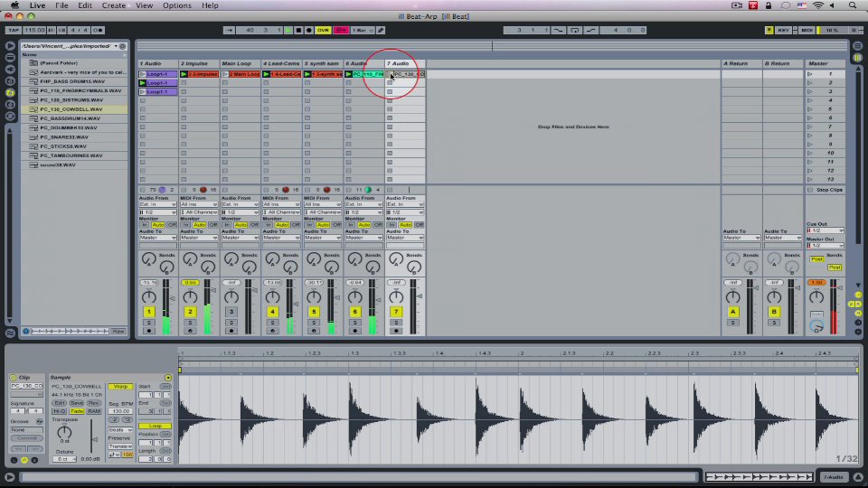
Task: Click the sample Save button
Action: coord(76,403)
